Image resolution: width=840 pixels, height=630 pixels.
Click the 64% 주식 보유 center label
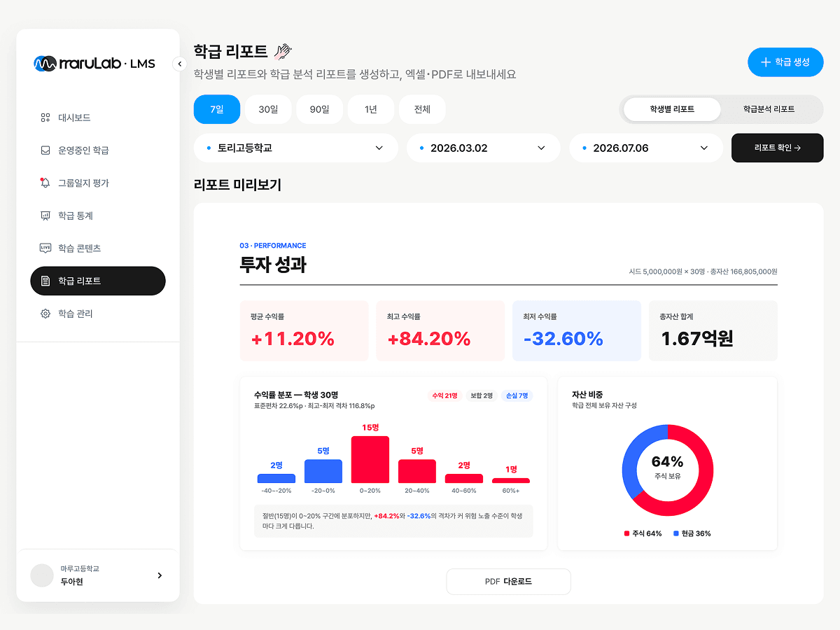tap(668, 468)
